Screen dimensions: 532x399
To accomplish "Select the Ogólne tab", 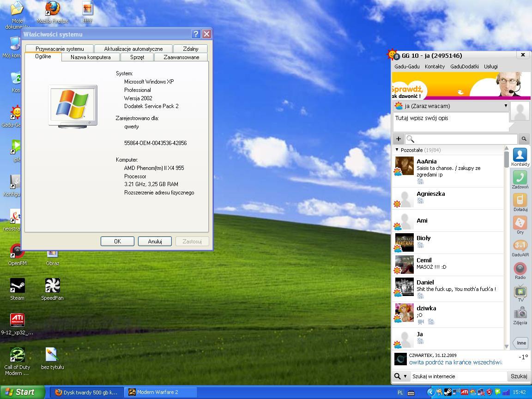I will click(x=43, y=56).
